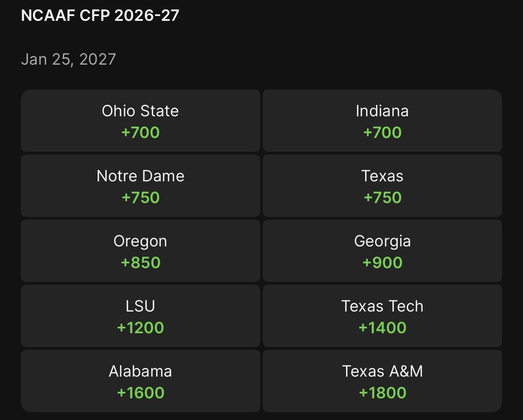Select Ohio State to win the CFP
523x420 pixels.
[140, 121]
